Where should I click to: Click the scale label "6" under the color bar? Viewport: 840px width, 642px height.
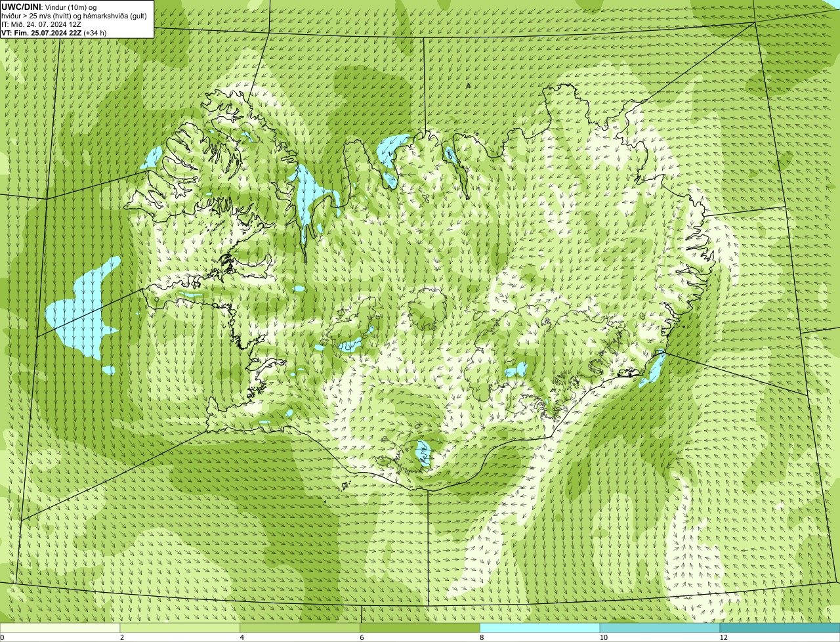coord(363,637)
